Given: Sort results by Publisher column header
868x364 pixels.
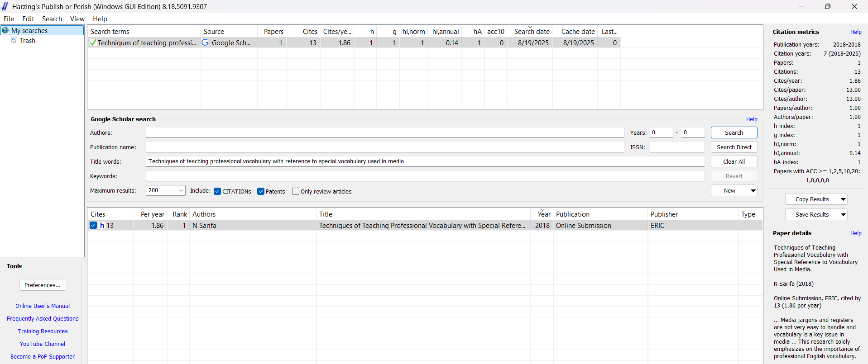Looking at the screenshot, I should pyautogui.click(x=693, y=214).
